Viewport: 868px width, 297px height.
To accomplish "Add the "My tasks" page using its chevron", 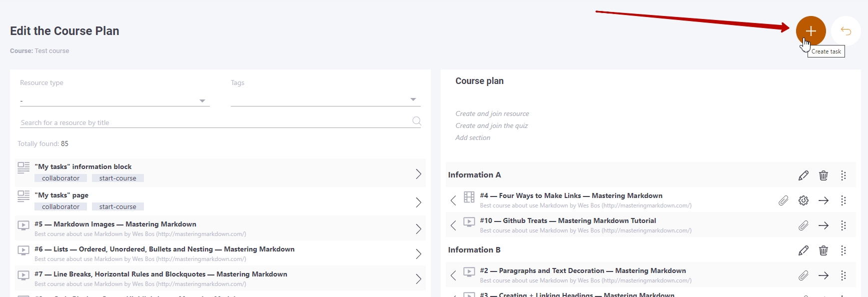I will point(418,202).
